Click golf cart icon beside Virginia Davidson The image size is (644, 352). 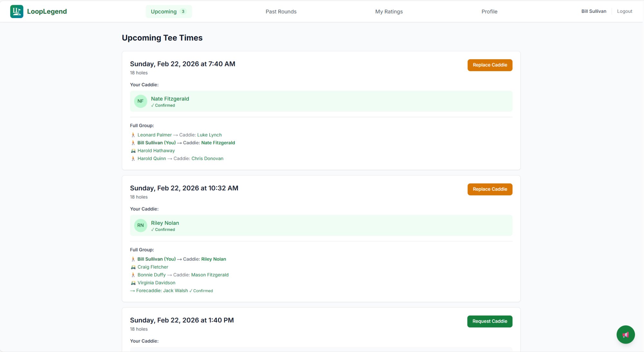pos(133,283)
